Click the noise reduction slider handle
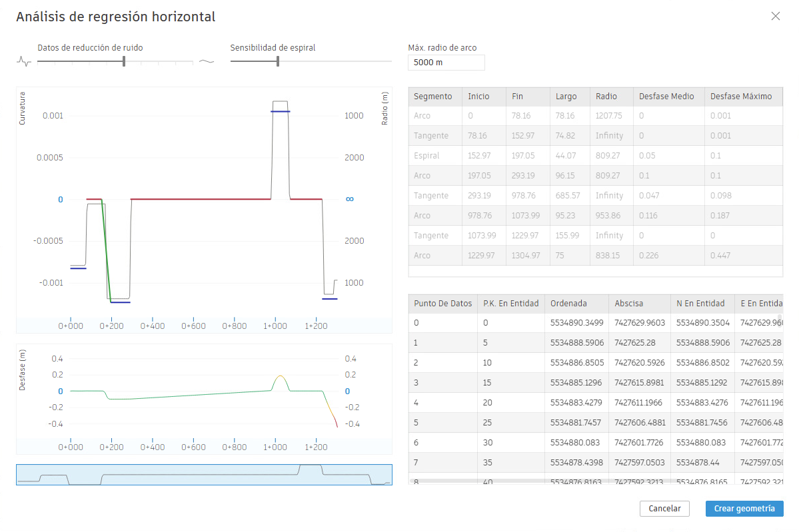The width and height of the screenshot is (799, 532). coord(124,62)
